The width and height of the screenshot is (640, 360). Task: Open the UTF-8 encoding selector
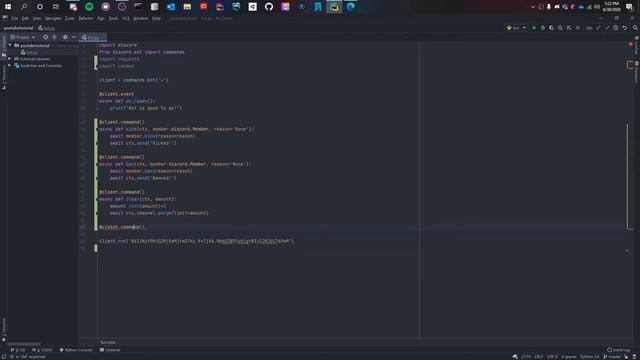552,357
